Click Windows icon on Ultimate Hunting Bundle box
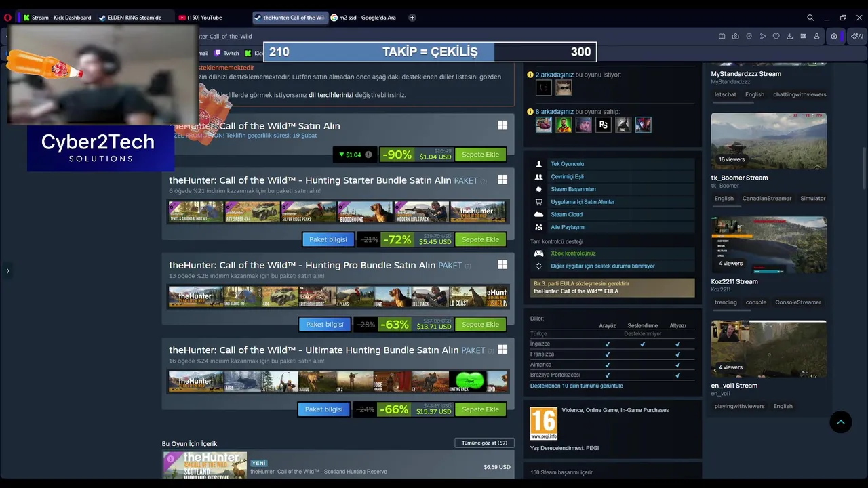This screenshot has height=488, width=868. (x=502, y=349)
